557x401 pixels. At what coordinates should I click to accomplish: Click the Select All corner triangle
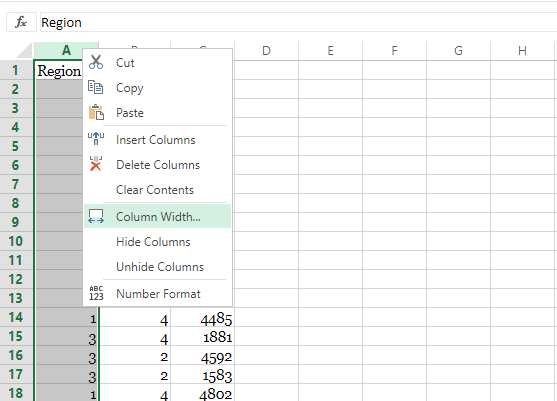25,50
